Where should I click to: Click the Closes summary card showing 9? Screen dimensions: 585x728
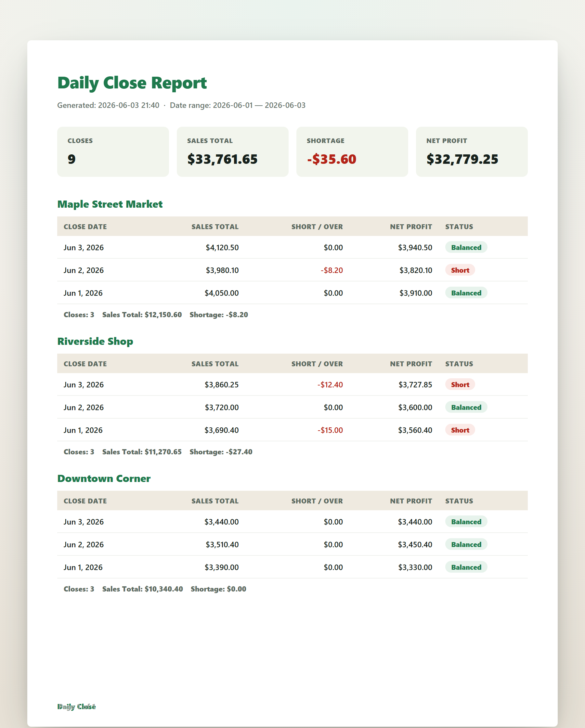pos(113,151)
